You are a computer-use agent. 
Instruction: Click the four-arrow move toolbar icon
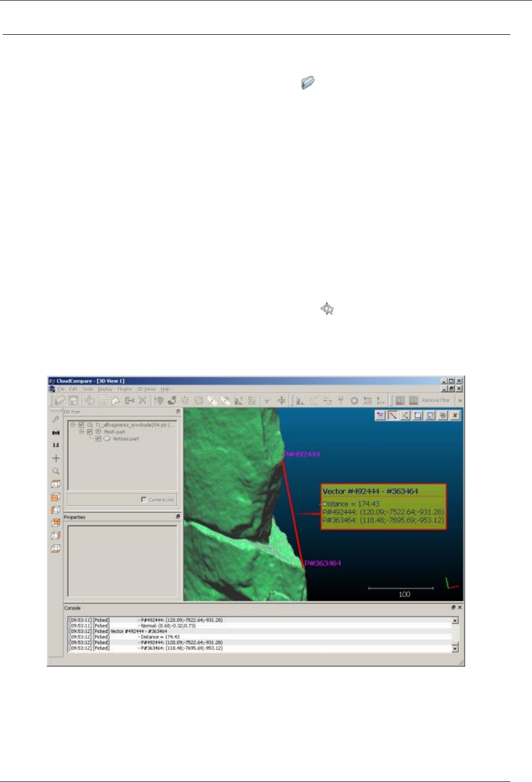coord(282,401)
